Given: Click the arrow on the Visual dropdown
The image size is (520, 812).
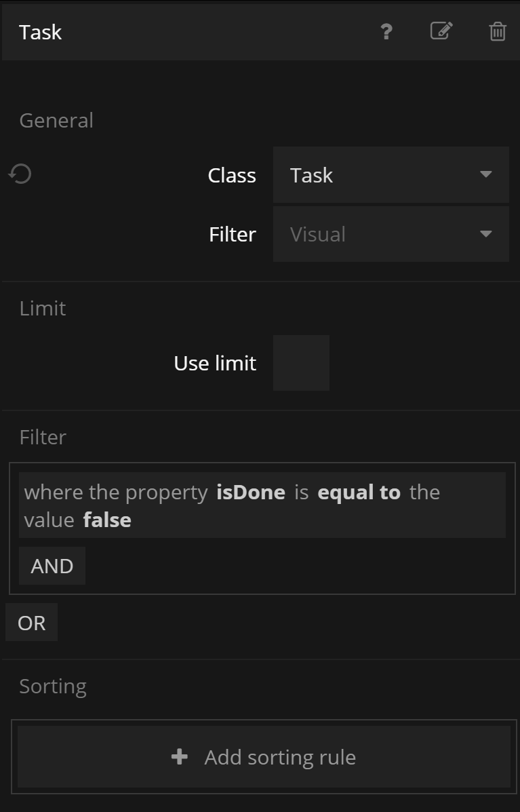Looking at the screenshot, I should pos(485,234).
